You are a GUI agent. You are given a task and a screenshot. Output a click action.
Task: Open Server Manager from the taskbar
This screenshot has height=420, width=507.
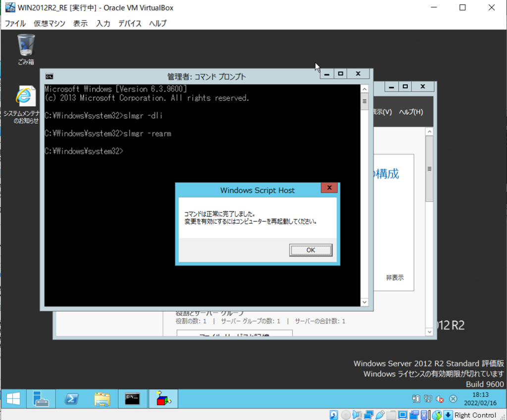pyautogui.click(x=40, y=399)
